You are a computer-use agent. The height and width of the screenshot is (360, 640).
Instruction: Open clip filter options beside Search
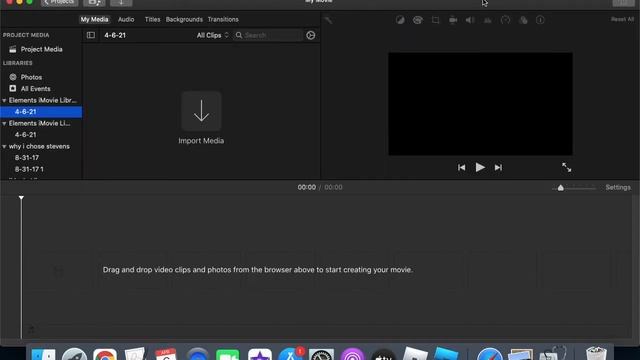point(311,36)
